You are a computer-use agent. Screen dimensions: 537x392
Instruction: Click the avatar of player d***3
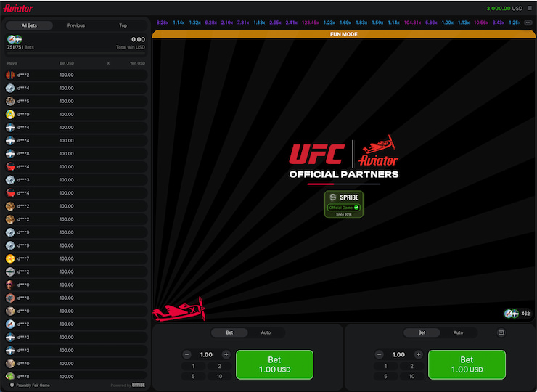[x=10, y=180]
